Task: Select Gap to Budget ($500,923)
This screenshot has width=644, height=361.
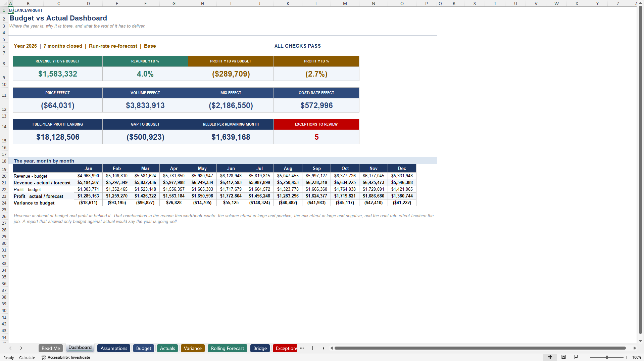Action: [x=145, y=137]
